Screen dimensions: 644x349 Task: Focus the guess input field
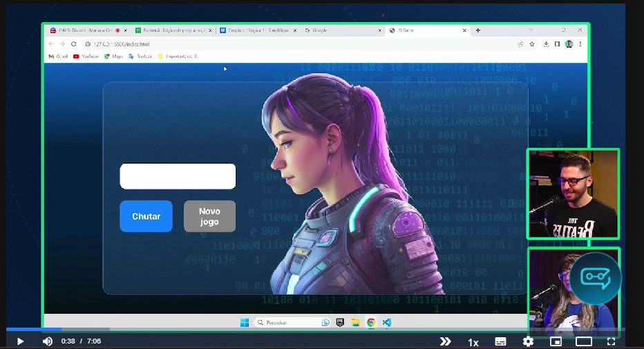pos(178,176)
